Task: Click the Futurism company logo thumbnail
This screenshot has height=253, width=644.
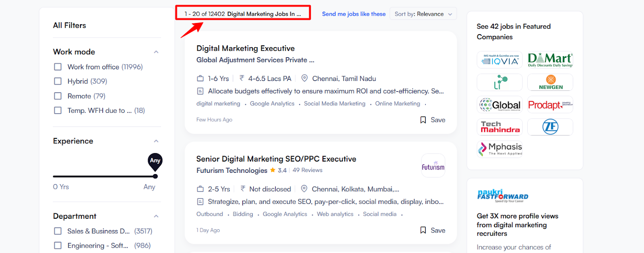Action: (433, 166)
